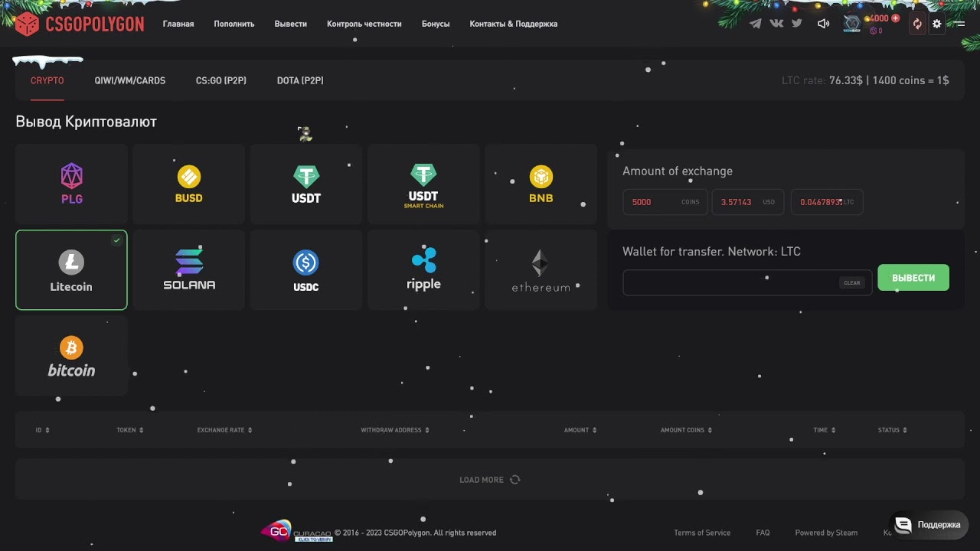This screenshot has height=551, width=980.
Task: Add coins with the red plus icon
Action: 895,18
